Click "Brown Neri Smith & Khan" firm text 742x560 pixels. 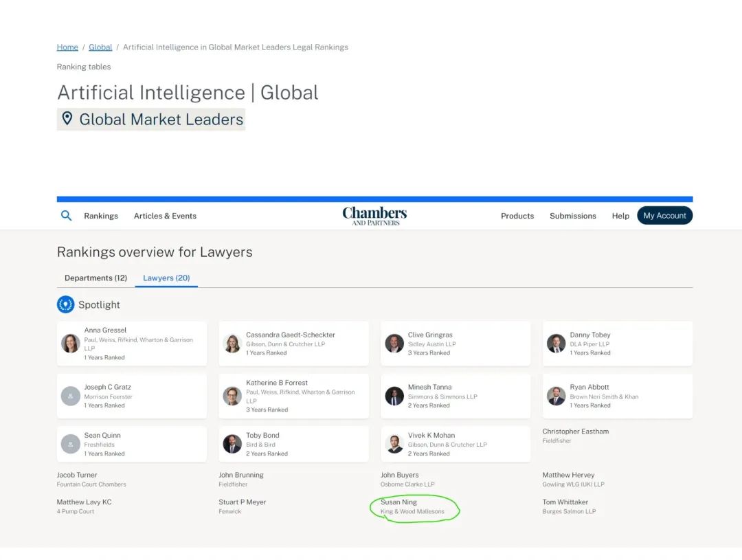tap(604, 396)
